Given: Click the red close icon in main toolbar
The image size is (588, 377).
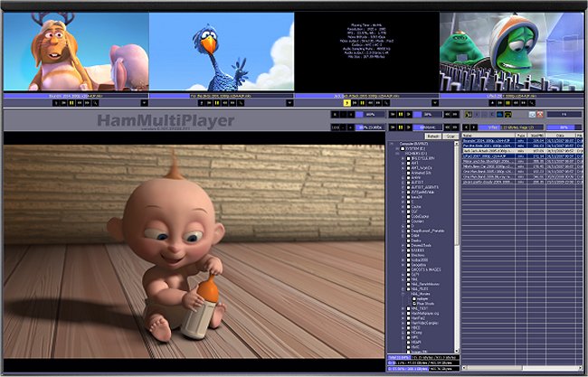Looking at the screenshot, I should [540, 114].
